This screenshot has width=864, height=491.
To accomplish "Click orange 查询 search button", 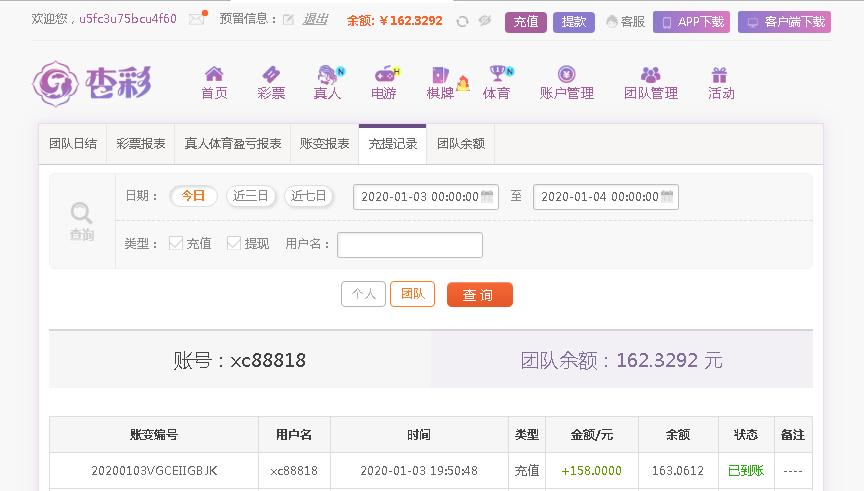I will point(479,295).
